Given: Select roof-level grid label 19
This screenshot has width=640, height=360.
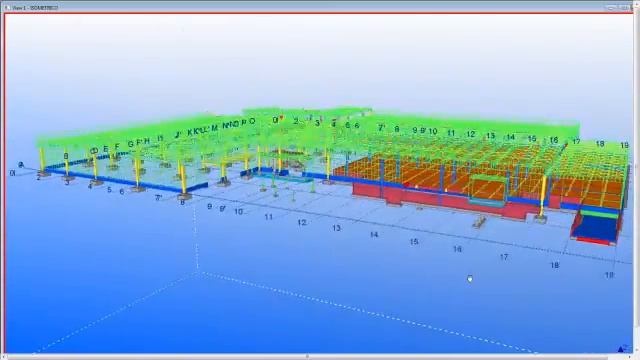Looking at the screenshot, I should pos(624,145).
